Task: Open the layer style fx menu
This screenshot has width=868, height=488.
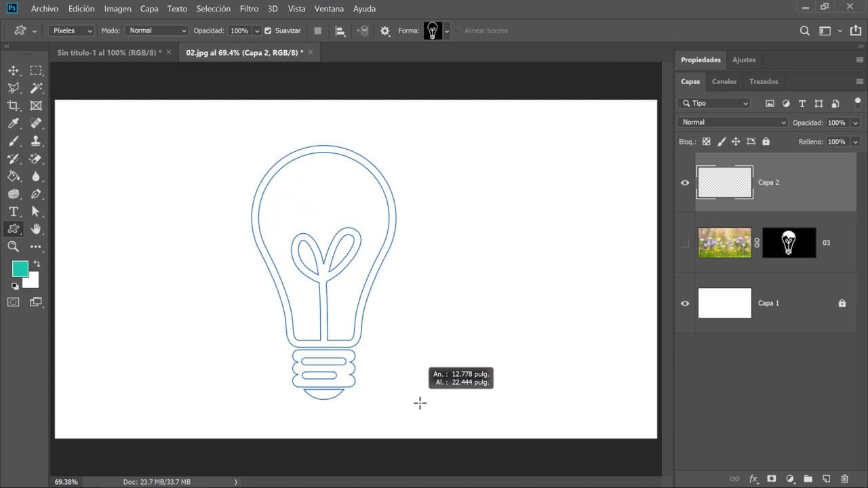Action: 753,479
